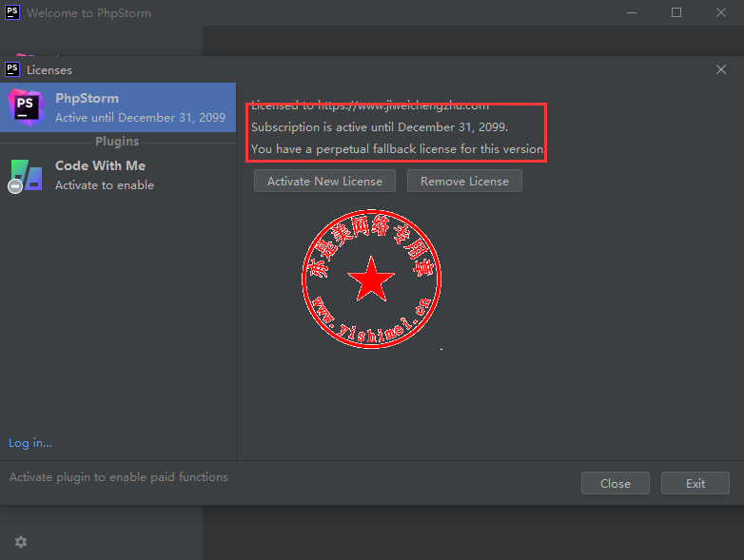The width and height of the screenshot is (744, 560).
Task: Close the Welcome to PhpStorm window
Action: [721, 12]
